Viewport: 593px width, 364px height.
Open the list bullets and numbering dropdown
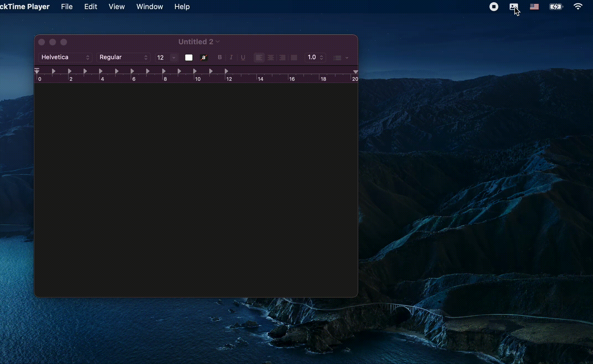click(x=341, y=58)
